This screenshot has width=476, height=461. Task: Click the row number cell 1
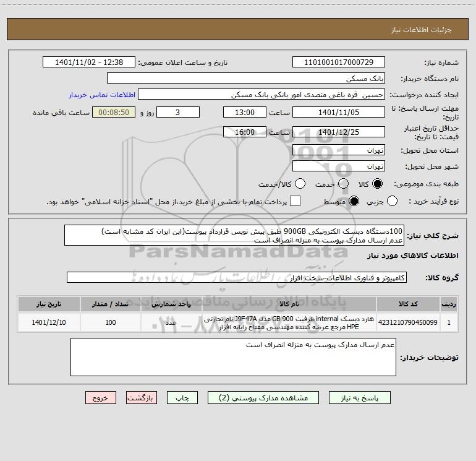[449, 322]
